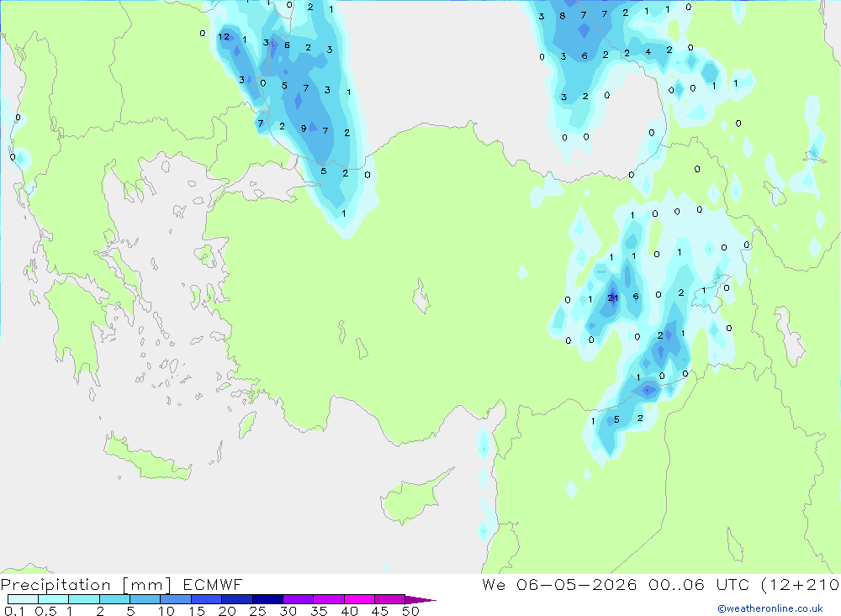The width and height of the screenshot is (841, 616).
Task: Pick the legend swatch between 25 and 30
Action: (267, 599)
